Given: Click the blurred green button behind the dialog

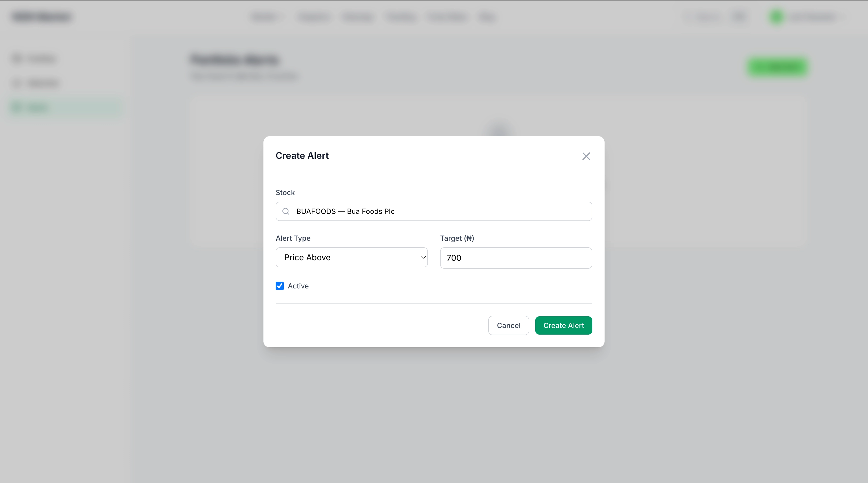Looking at the screenshot, I should pyautogui.click(x=777, y=67).
